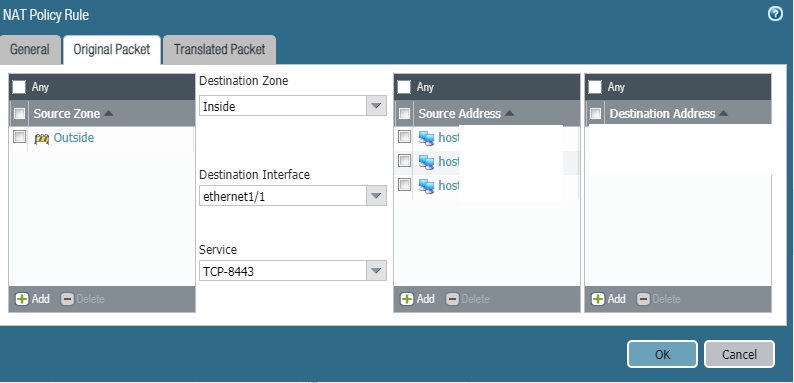This screenshot has width=794, height=383.
Task: Add a new Destination Address entry
Action: click(x=609, y=299)
